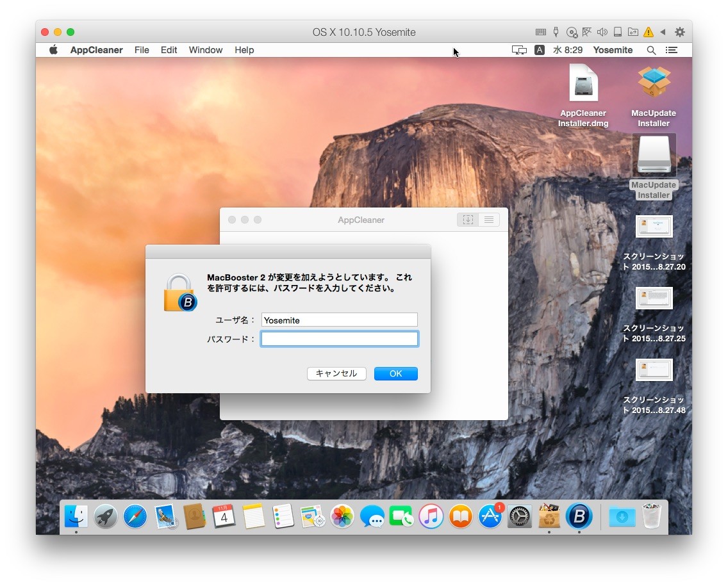The width and height of the screenshot is (728, 586).
Task: Open the Apple menu
Action: 53,50
